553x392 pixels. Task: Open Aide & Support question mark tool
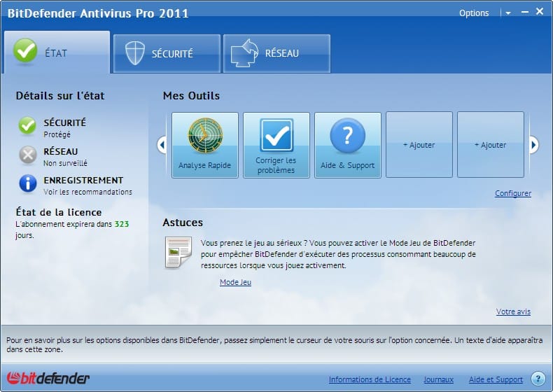(x=348, y=145)
